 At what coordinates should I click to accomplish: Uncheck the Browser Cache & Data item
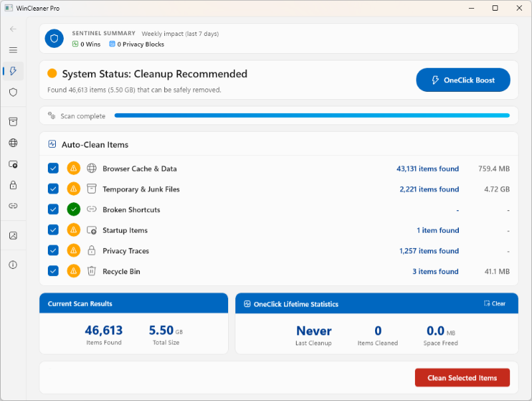pos(53,168)
